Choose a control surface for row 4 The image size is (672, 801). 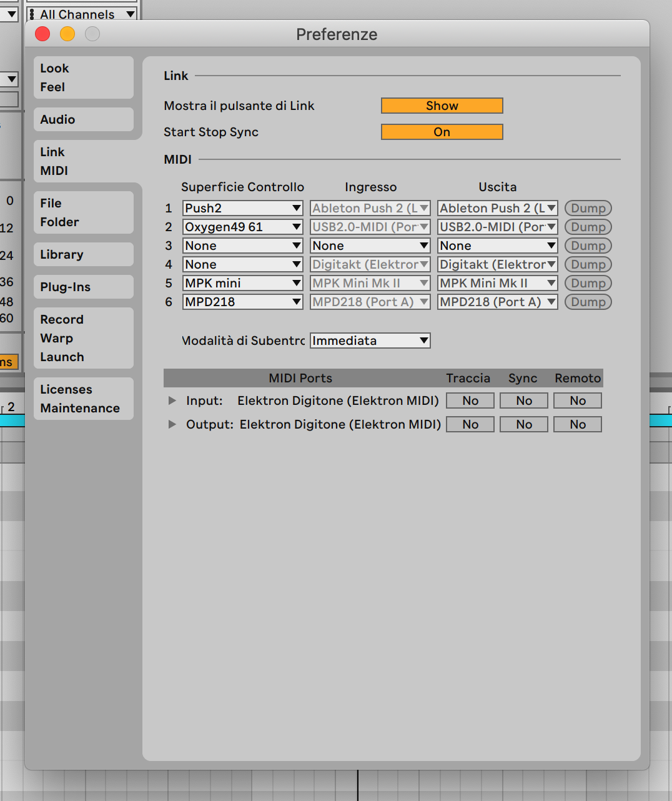tap(243, 264)
